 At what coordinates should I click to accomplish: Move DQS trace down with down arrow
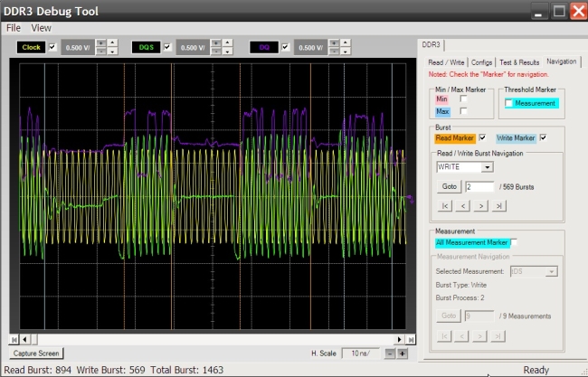tap(227, 52)
